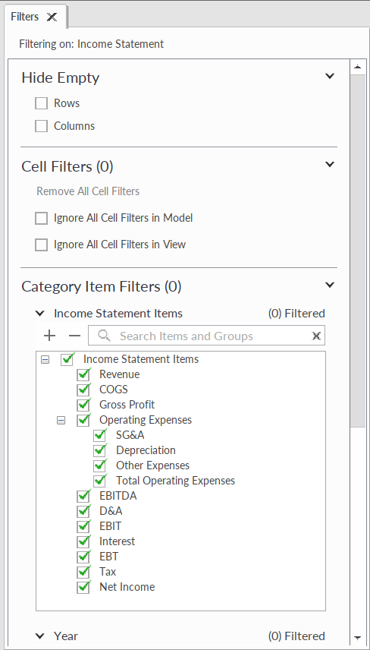Click the scrollbar down arrow
The width and height of the screenshot is (370, 650).
pyautogui.click(x=358, y=637)
